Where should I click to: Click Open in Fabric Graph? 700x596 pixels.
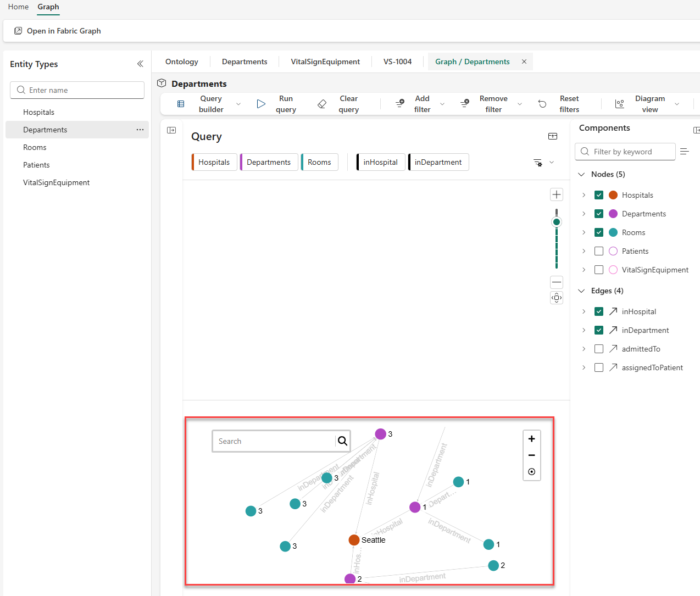tap(57, 31)
